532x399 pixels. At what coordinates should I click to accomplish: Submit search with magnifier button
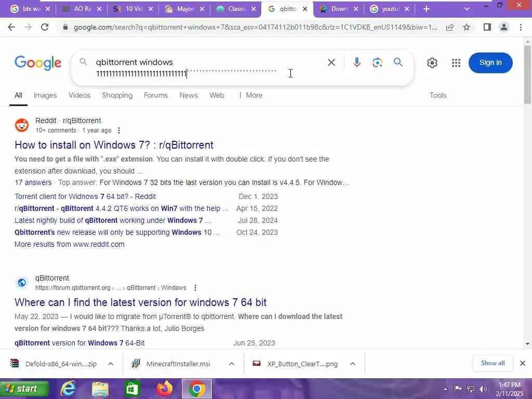(x=398, y=62)
